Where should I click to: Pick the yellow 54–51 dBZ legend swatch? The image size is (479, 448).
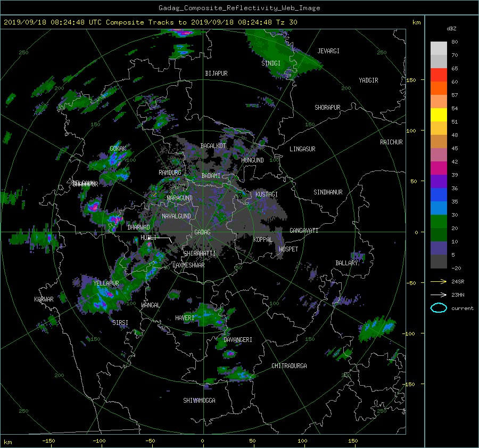pos(439,115)
